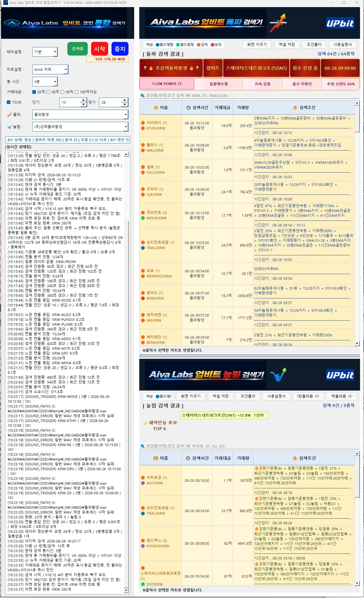Check the 30억 trading value checkbox
Viewport: 364px width, 598px height.
[48, 92]
